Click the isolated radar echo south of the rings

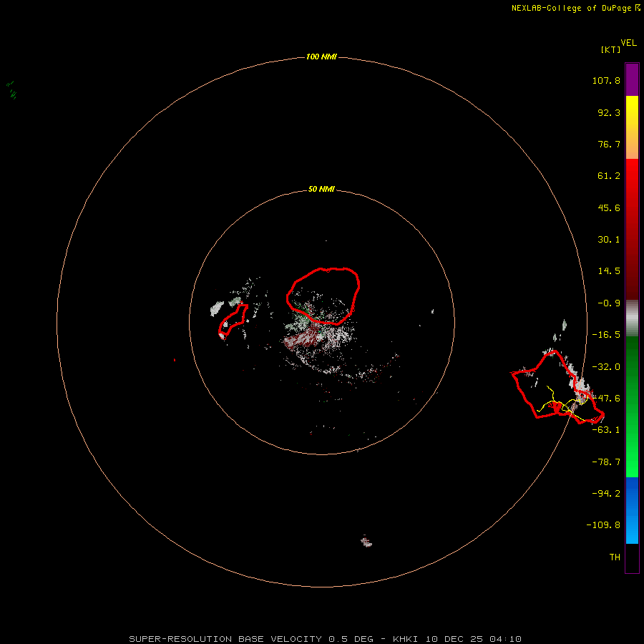click(x=366, y=542)
